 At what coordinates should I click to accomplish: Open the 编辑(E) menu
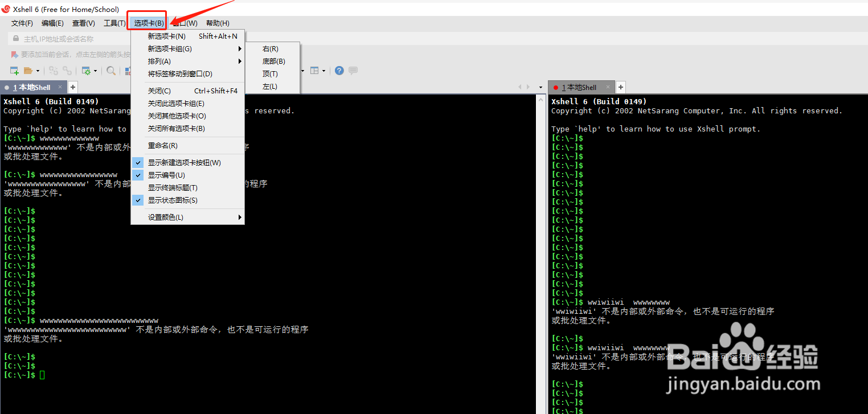pos(52,23)
